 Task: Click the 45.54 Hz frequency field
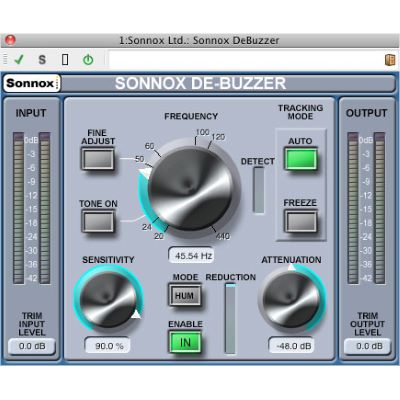click(x=191, y=256)
